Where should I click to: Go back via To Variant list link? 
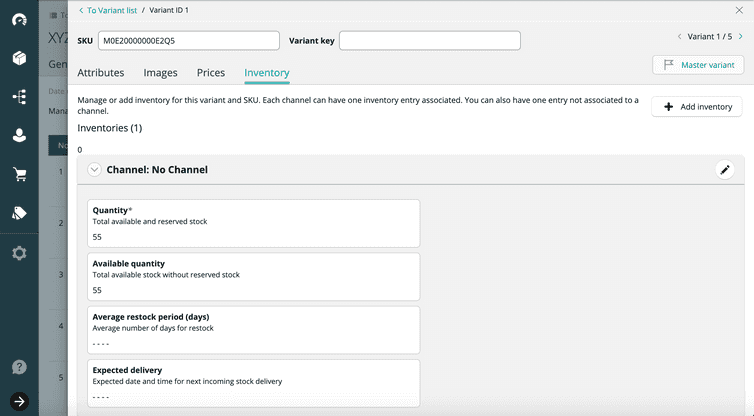pyautogui.click(x=109, y=10)
